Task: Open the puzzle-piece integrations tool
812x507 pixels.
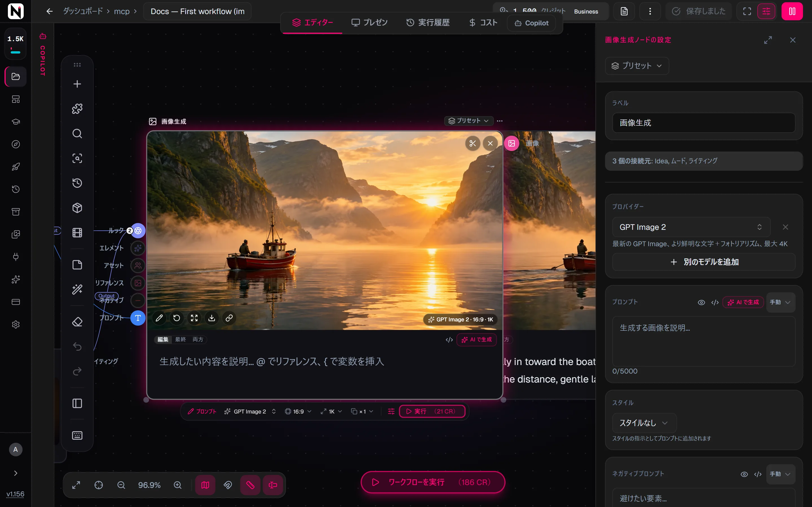Action: pos(77,109)
